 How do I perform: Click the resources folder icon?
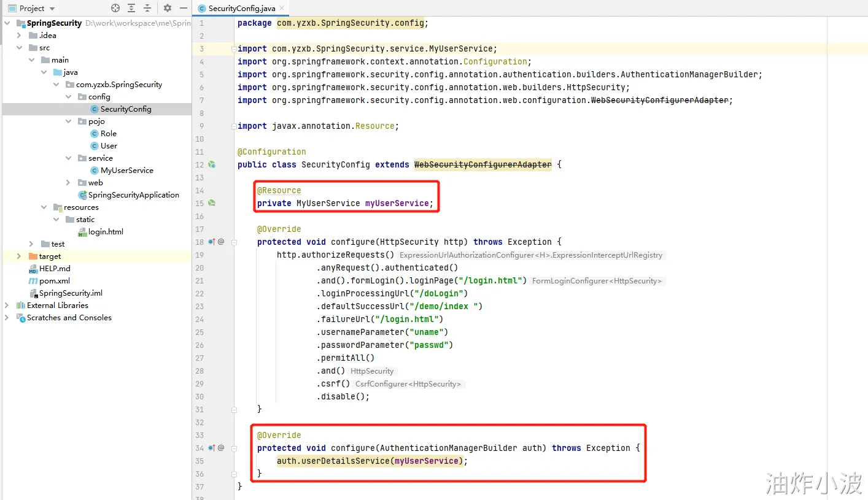pyautogui.click(x=58, y=207)
